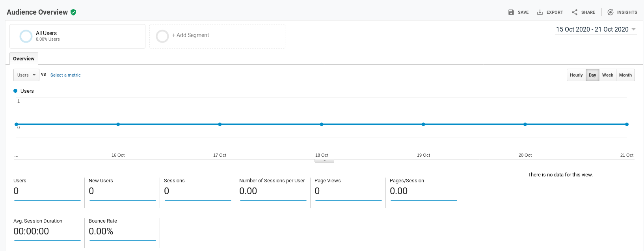Click the All Users segment circle icon
The height and width of the screenshot is (251, 644).
click(26, 36)
